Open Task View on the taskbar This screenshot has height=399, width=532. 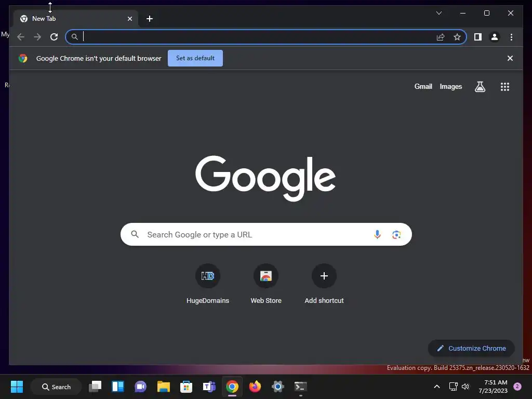(95, 387)
